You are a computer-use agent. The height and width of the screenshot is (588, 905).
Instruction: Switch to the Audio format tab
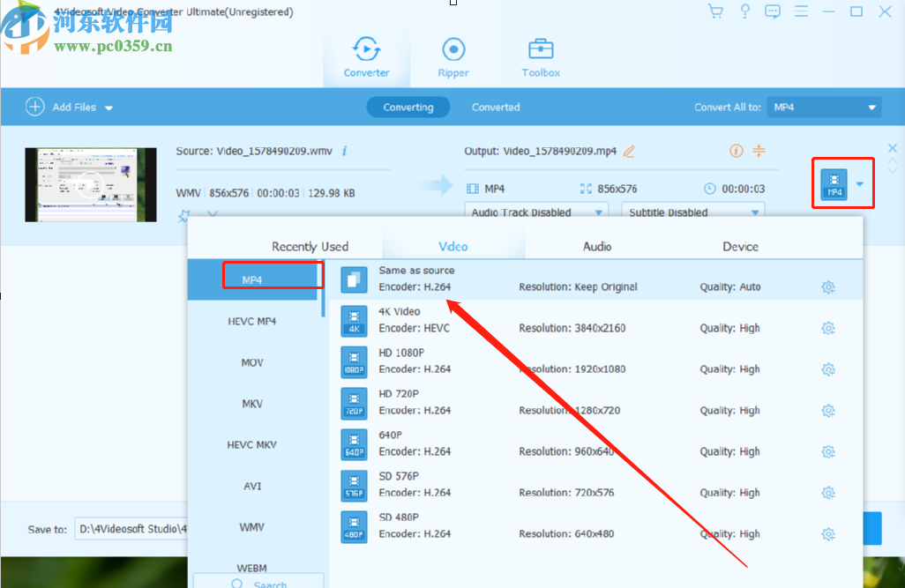(x=596, y=247)
